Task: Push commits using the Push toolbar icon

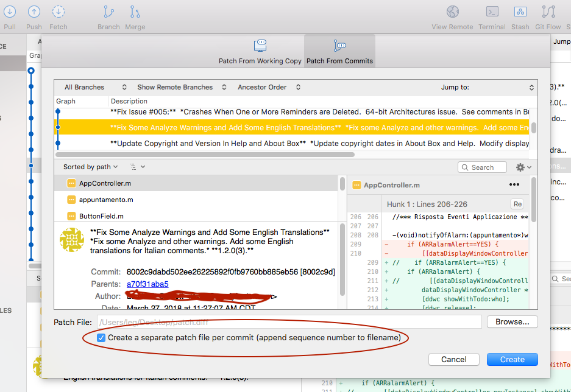Action: pos(34,12)
